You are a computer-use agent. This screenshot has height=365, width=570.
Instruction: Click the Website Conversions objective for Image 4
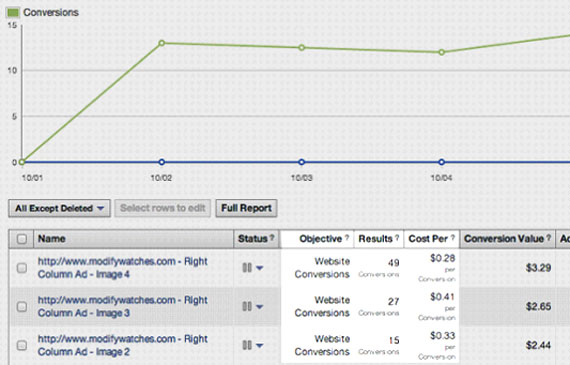coord(322,268)
